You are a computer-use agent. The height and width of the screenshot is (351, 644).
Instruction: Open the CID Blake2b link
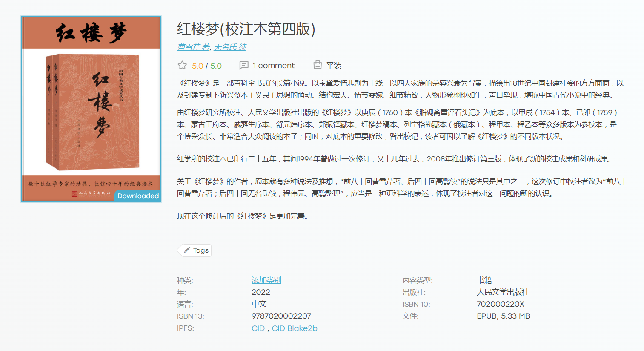click(x=295, y=328)
